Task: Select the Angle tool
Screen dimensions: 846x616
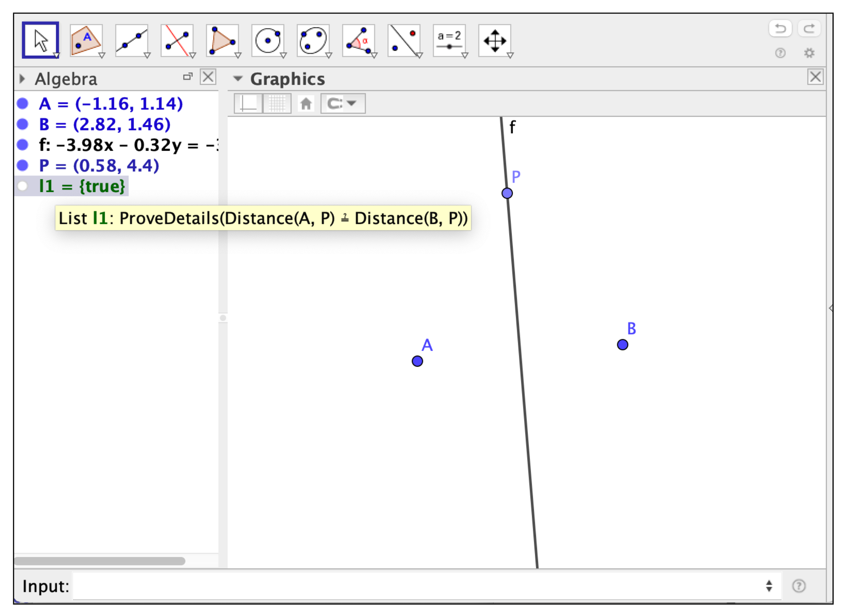Action: click(359, 40)
